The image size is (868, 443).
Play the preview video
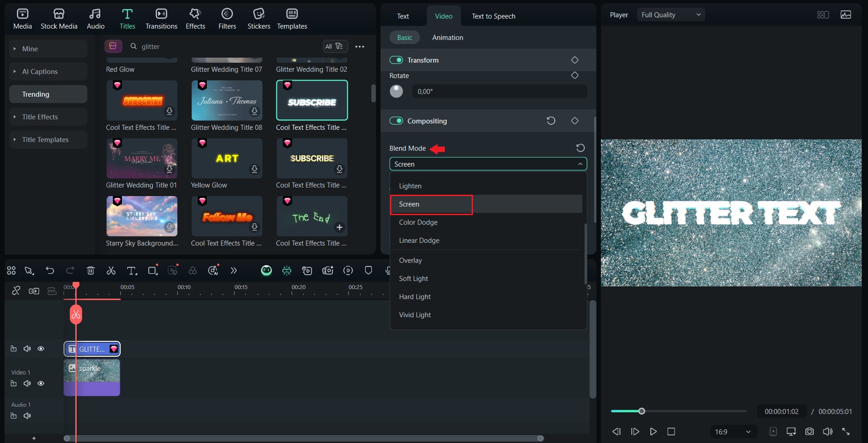click(x=653, y=431)
